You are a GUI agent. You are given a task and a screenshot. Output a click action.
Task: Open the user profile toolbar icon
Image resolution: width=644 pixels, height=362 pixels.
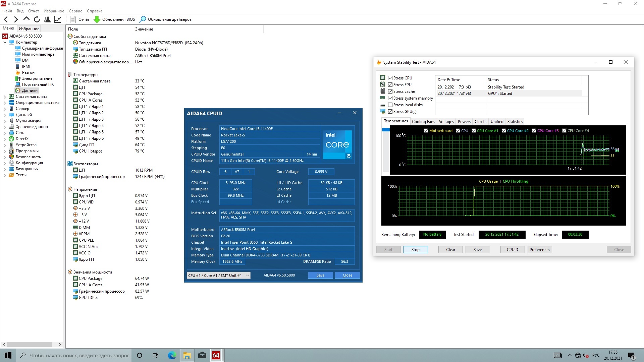(x=47, y=19)
